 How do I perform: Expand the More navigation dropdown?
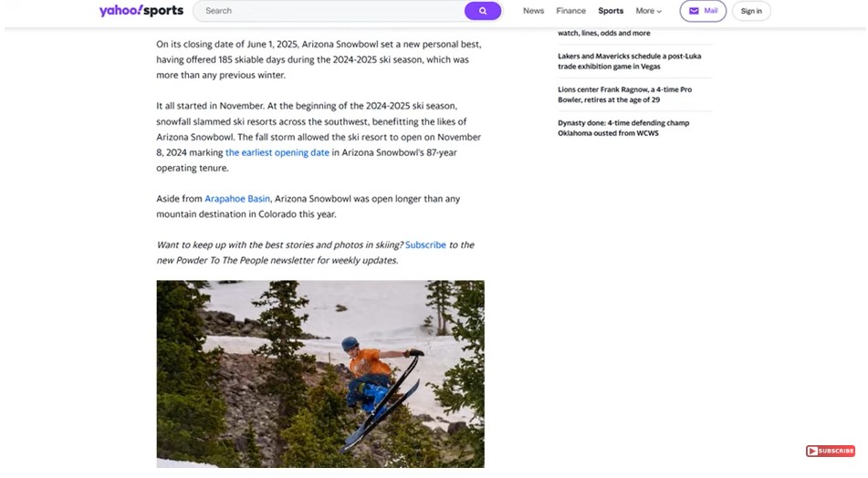[648, 11]
